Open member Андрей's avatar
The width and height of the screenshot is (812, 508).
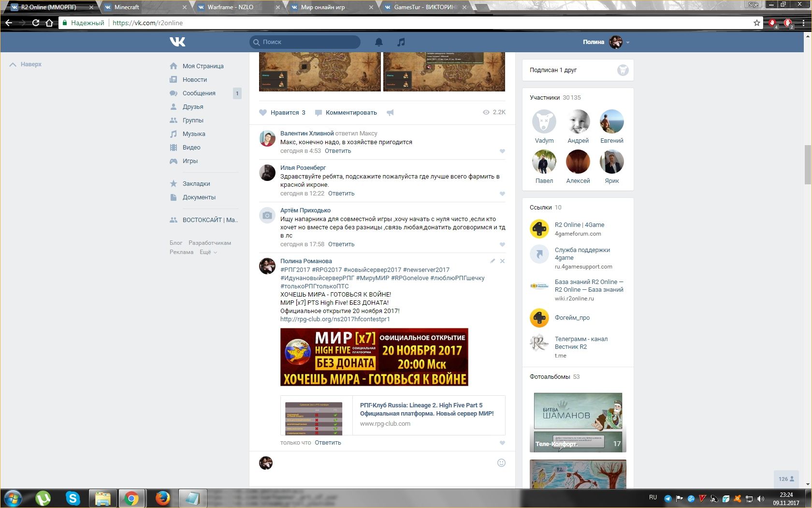tap(578, 121)
